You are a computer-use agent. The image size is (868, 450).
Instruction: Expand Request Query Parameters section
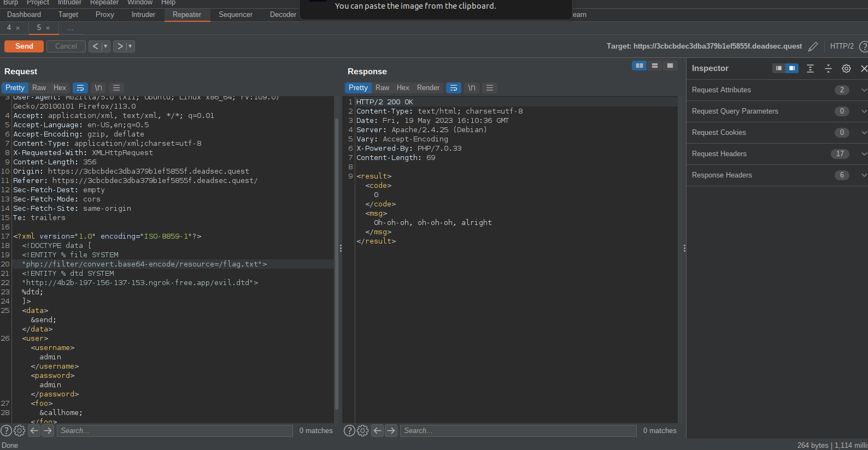pyautogui.click(x=777, y=111)
